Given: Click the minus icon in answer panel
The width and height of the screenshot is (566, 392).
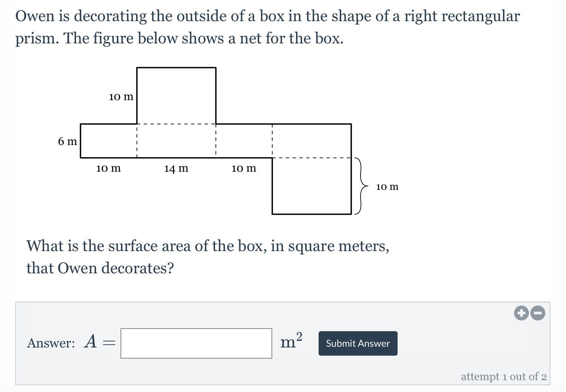Looking at the screenshot, I should click(x=538, y=313).
